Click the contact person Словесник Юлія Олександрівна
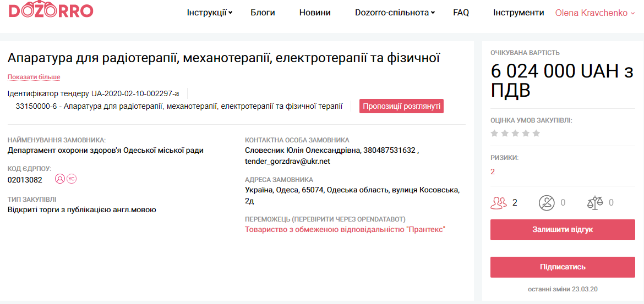Screen dimensions: 644x304 coord(302,150)
